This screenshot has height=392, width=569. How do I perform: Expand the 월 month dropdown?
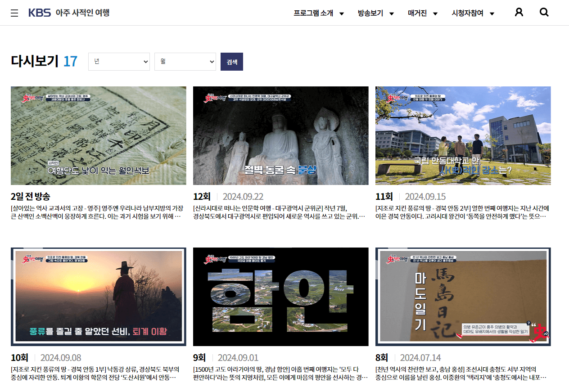click(x=185, y=62)
